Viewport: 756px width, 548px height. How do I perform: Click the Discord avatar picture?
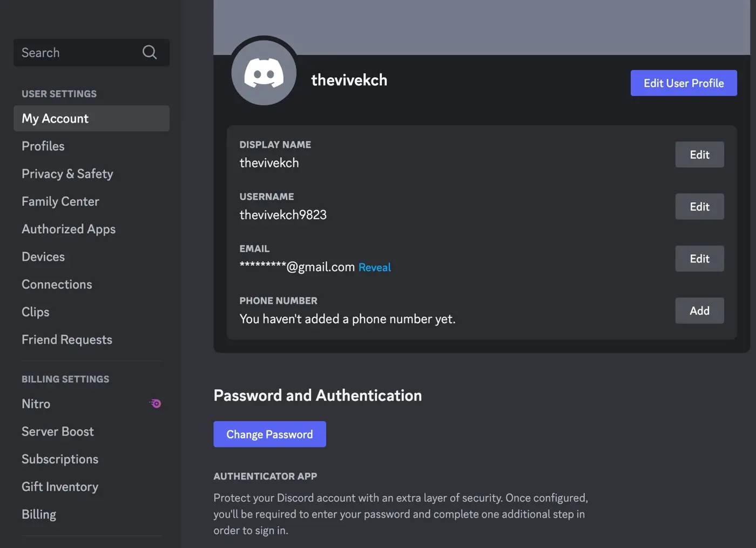(264, 72)
